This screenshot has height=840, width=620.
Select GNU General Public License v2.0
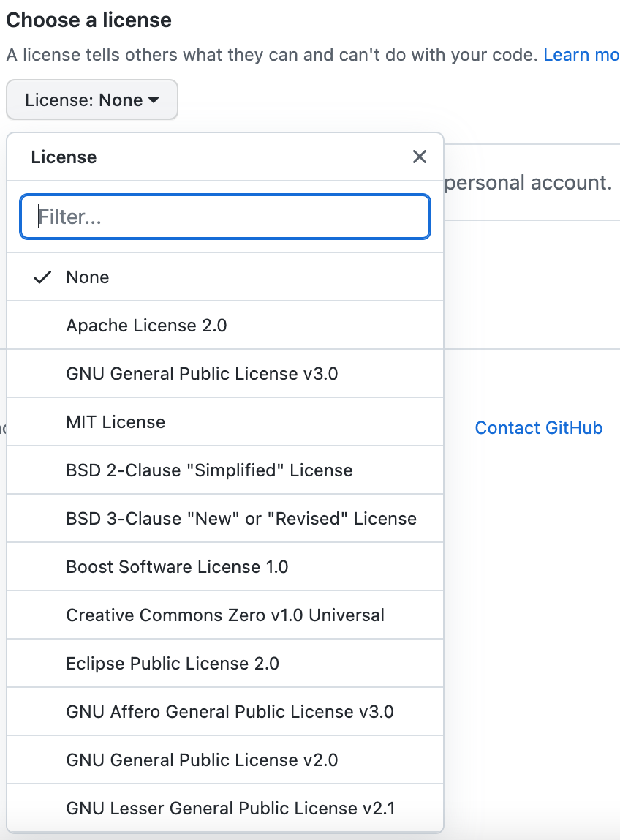tap(202, 760)
